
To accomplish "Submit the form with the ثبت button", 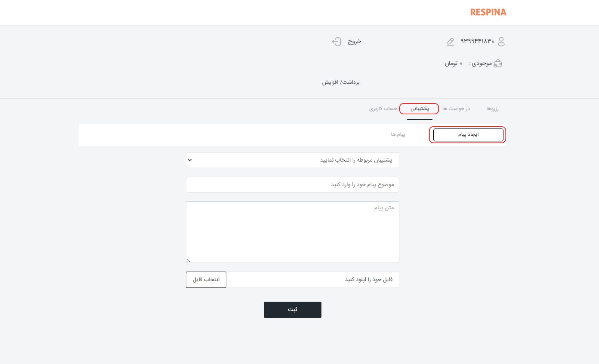I will [293, 310].
